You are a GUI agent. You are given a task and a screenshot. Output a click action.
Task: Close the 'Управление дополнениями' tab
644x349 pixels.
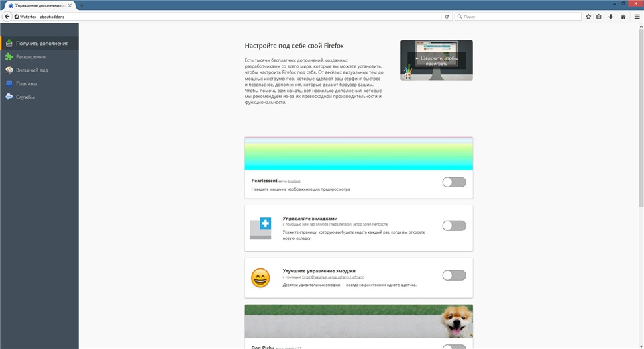(70, 5)
